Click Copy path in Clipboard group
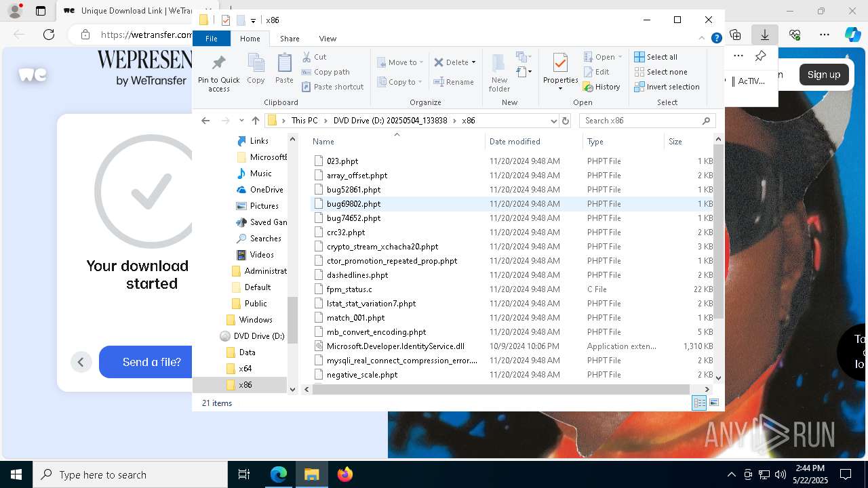This screenshot has height=488, width=868. (x=325, y=72)
